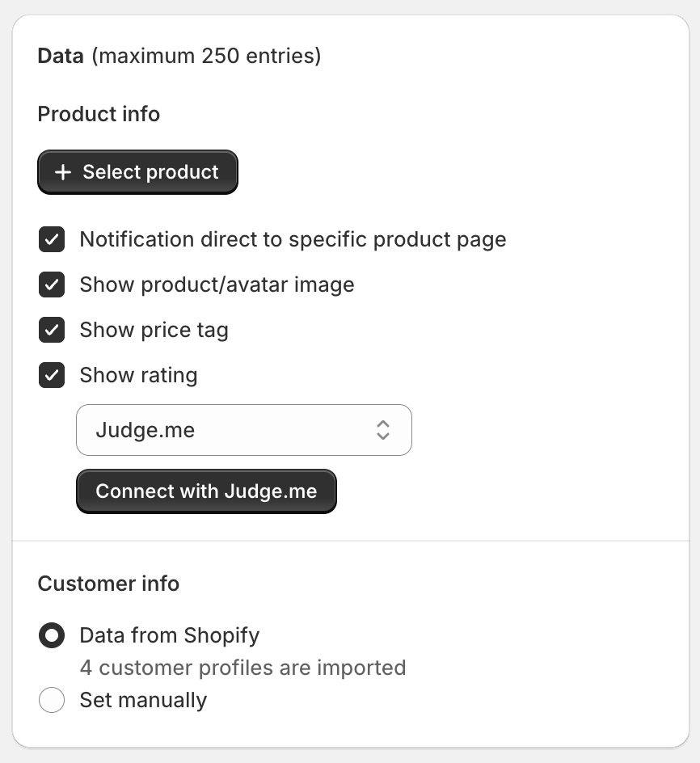Click the "Show rating" label text
Image resolution: width=700 pixels, height=763 pixels.
(138, 376)
